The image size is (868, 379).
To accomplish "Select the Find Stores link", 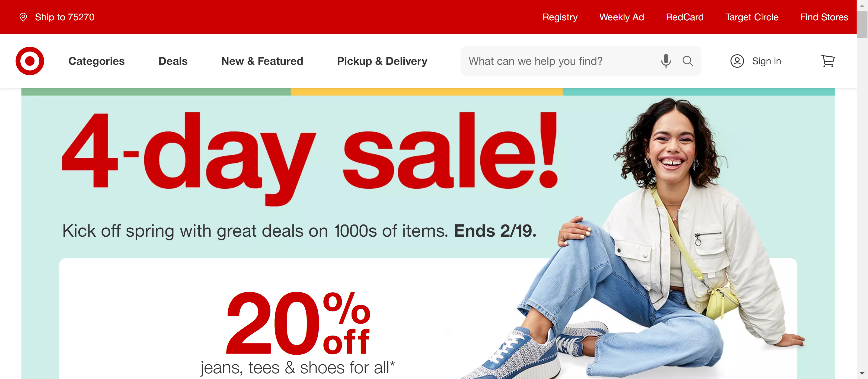I will pyautogui.click(x=824, y=17).
